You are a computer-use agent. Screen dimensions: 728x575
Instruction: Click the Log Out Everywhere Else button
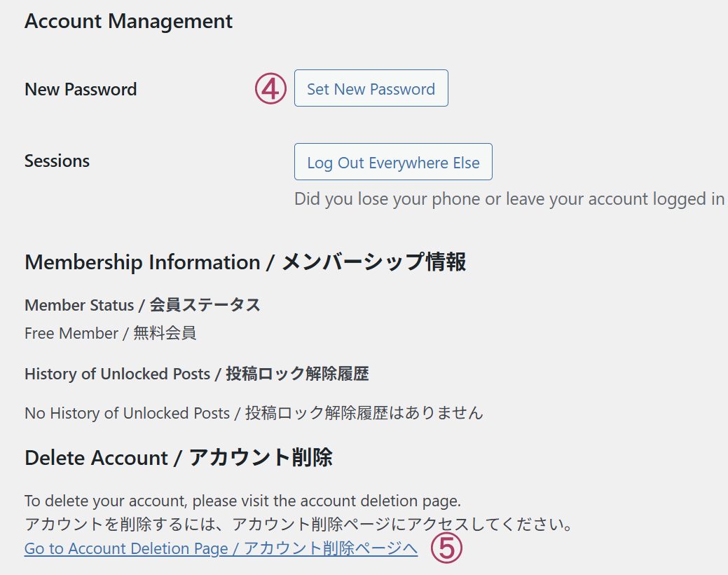coord(393,161)
